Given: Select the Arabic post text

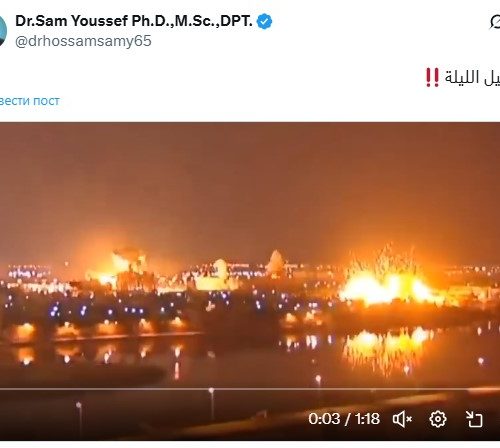Looking at the screenshot, I should coord(472,78).
